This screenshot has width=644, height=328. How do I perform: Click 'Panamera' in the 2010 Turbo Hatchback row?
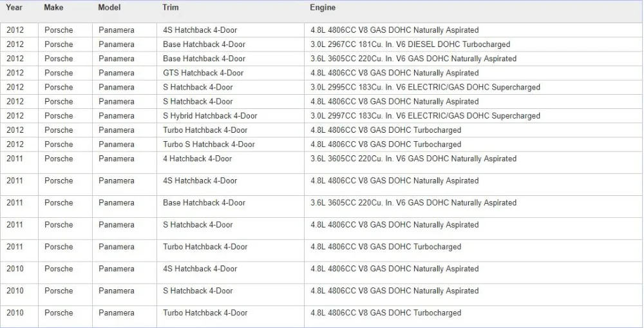(x=117, y=313)
